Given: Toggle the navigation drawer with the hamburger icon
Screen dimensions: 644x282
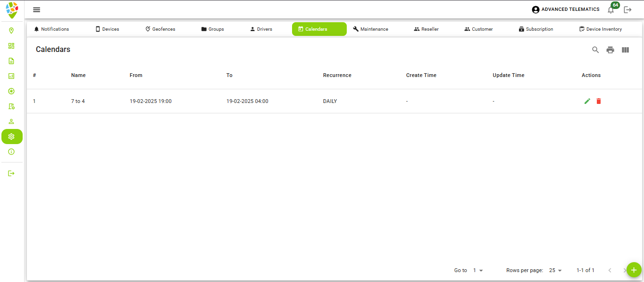Looking at the screenshot, I should pos(36,9).
